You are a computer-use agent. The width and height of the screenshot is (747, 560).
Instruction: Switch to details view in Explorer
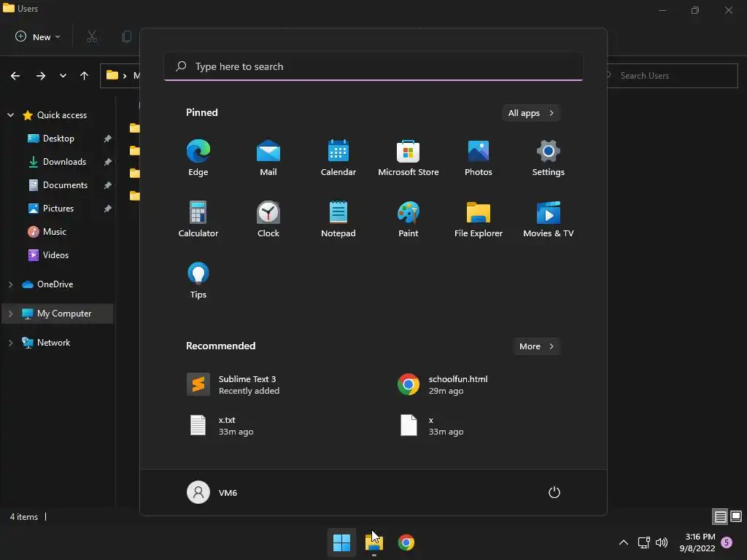[720, 517]
